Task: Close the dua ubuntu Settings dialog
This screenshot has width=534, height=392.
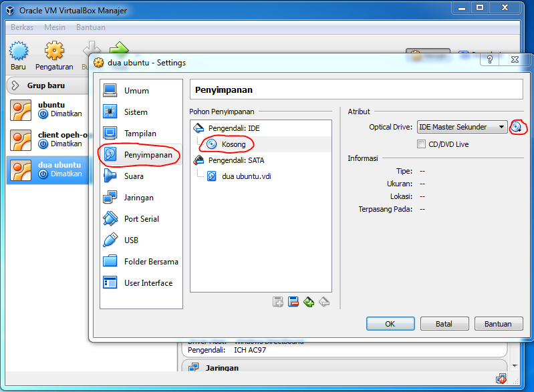Action: [515, 59]
